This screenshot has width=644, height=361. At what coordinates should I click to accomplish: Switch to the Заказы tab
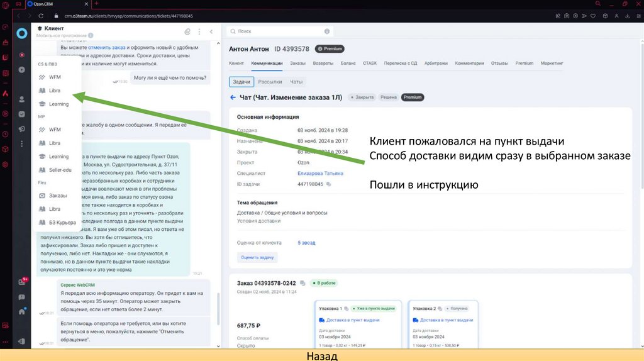(297, 64)
